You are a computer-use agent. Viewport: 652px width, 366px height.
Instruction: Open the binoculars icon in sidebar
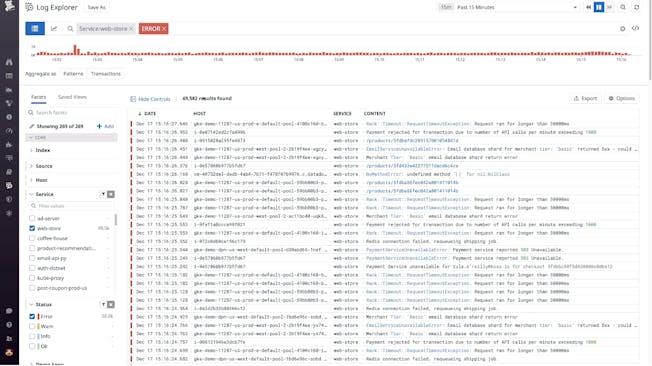point(9,62)
